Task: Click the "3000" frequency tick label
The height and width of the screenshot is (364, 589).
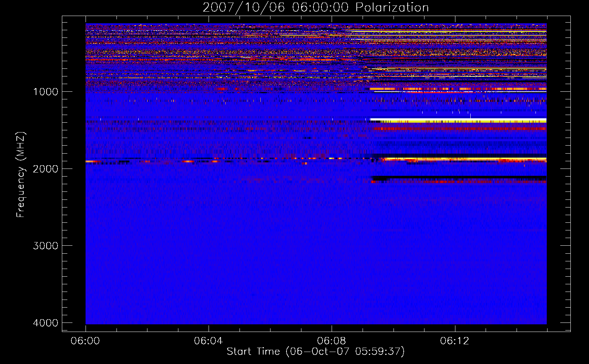Action: (46, 246)
